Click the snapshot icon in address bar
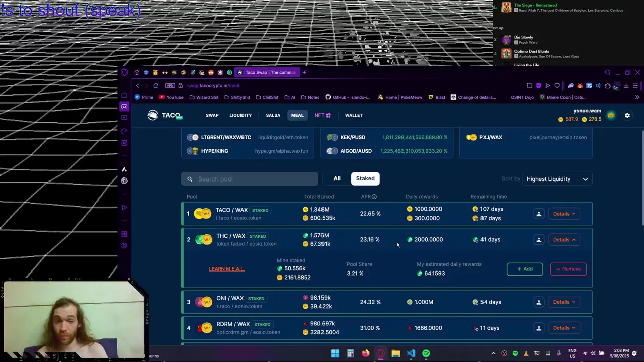This screenshot has width=644, height=362. 529,86
